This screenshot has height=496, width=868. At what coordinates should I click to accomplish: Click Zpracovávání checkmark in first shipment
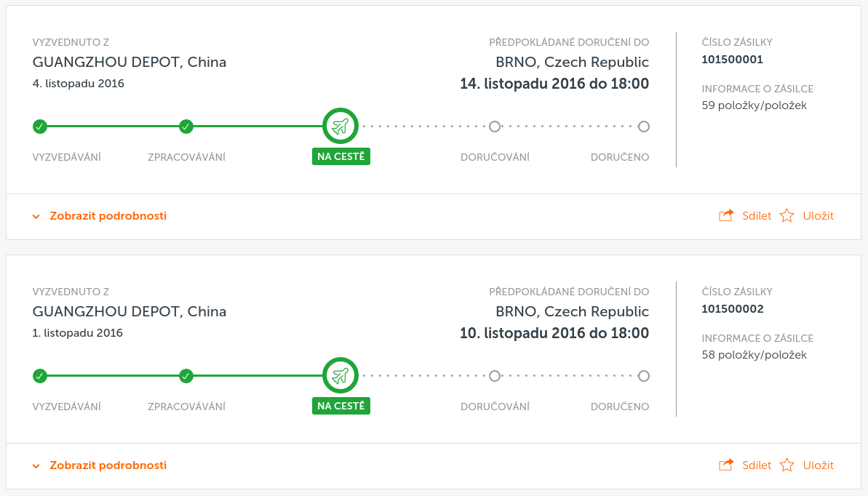pos(186,127)
